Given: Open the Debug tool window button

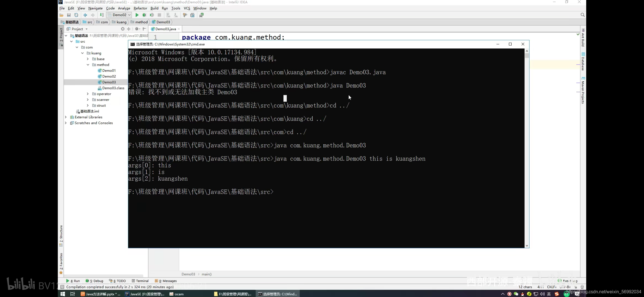Looking at the screenshot, I should pos(94,281).
